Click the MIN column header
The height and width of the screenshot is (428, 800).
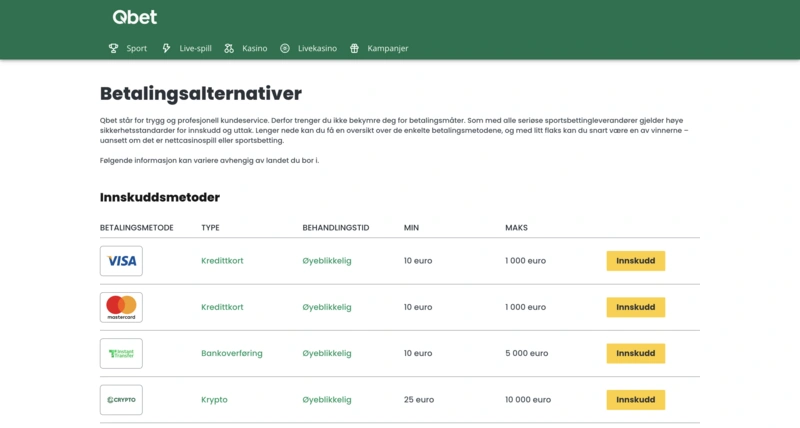tap(411, 228)
